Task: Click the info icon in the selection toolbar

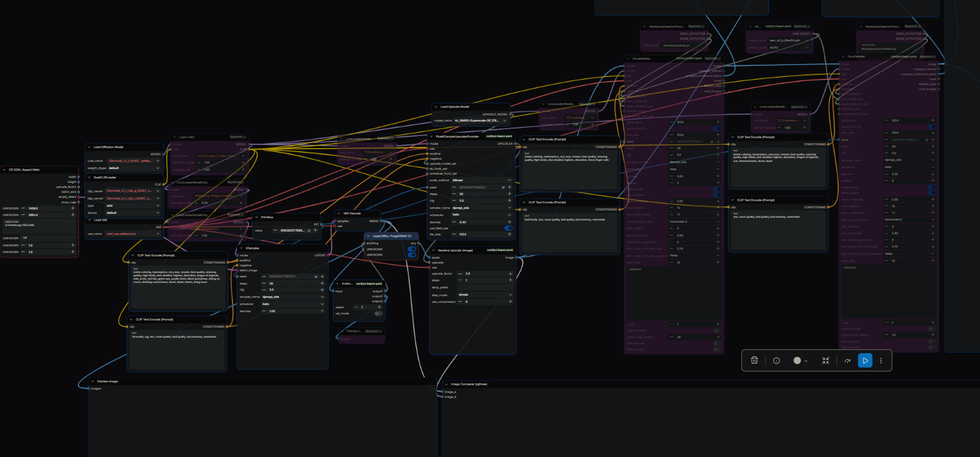Action: coord(777,360)
